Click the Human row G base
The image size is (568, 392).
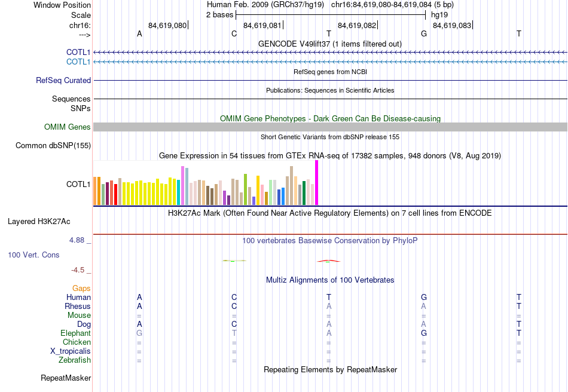pos(424,297)
